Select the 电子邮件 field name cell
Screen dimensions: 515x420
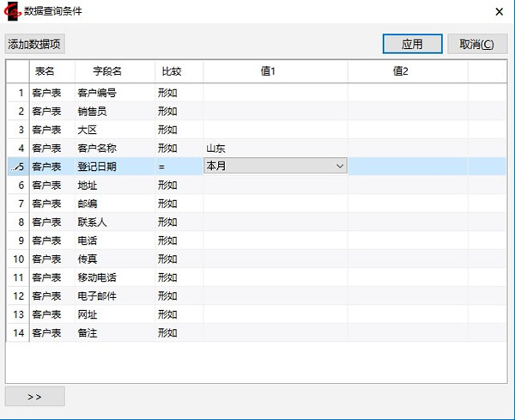click(112, 296)
